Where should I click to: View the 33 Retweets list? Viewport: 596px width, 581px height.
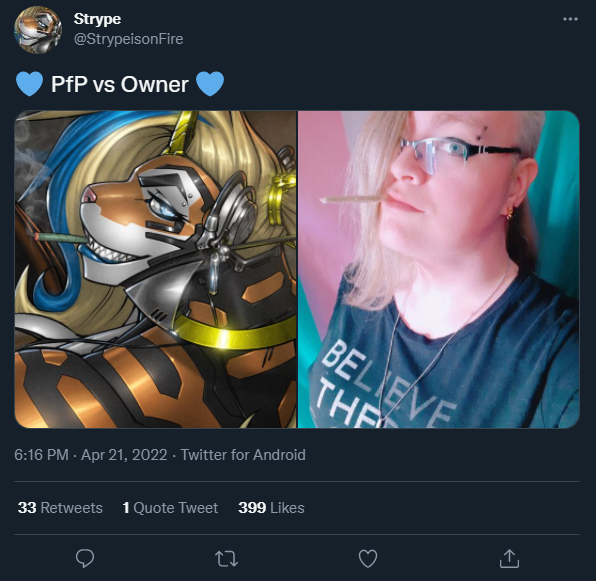(x=60, y=508)
